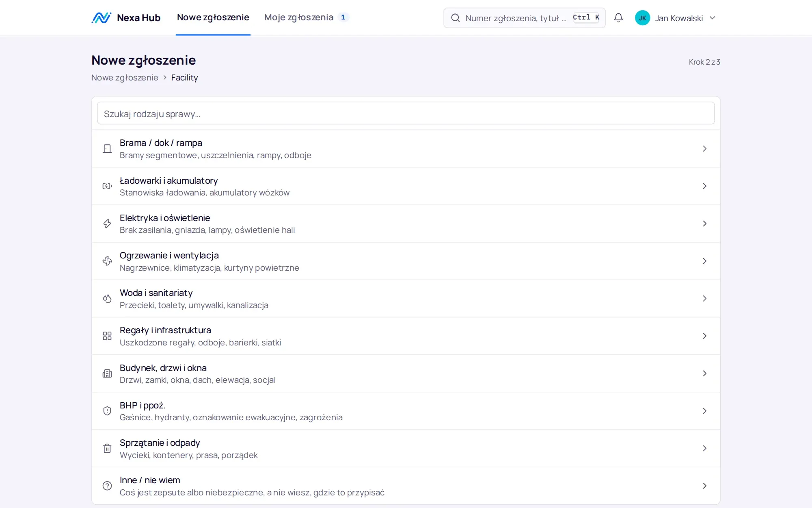812x508 pixels.
Task: Click the Nexa Hub brand name
Action: pos(138,18)
